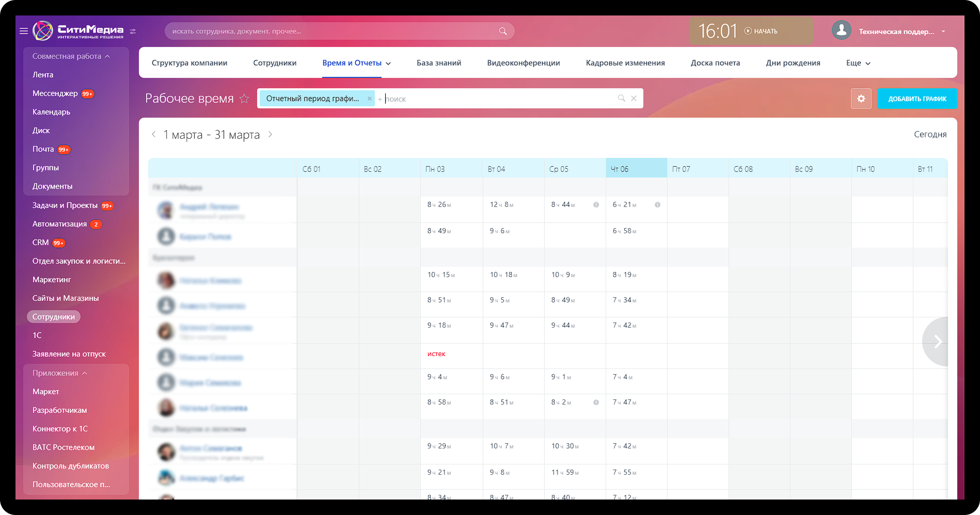Go to next month arrow
The height and width of the screenshot is (515, 980).
[270, 135]
